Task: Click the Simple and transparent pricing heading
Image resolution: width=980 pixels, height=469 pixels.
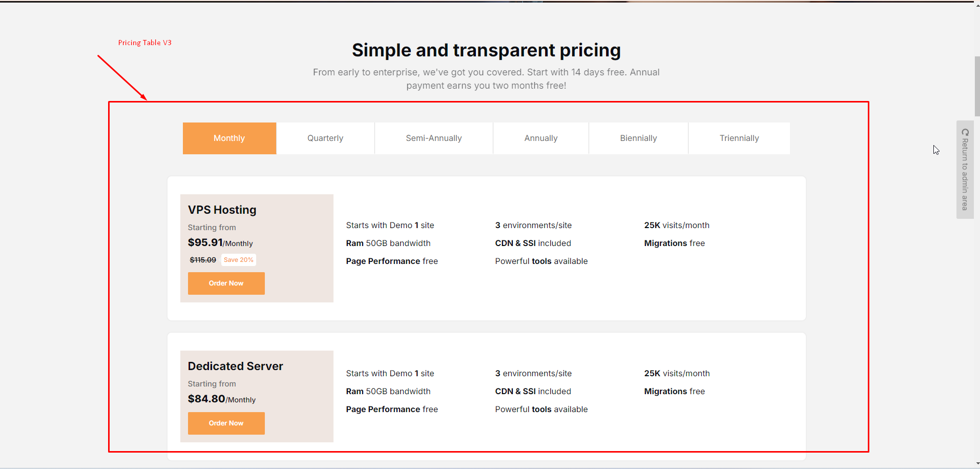Action: (486, 50)
